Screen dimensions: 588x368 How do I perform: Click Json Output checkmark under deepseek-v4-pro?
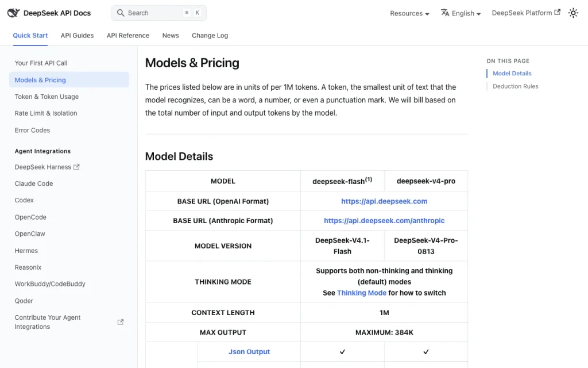[426, 352]
